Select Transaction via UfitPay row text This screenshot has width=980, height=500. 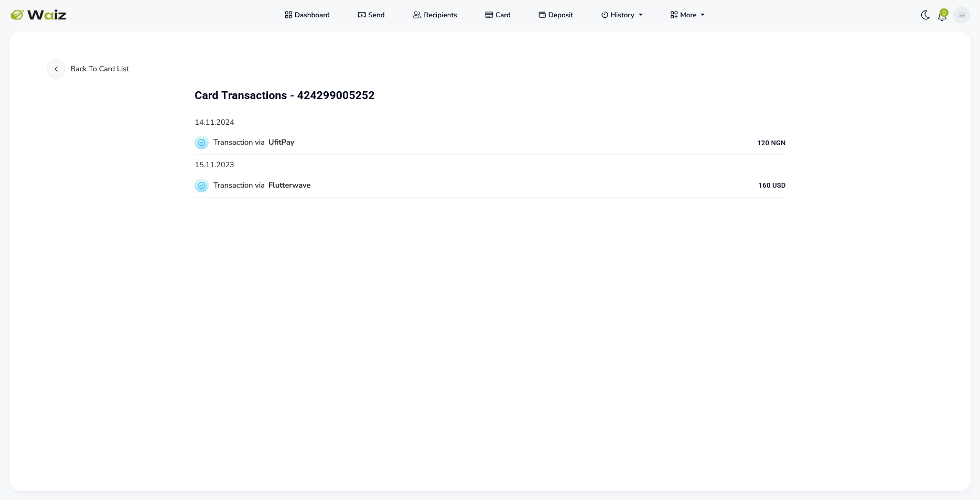pyautogui.click(x=254, y=142)
